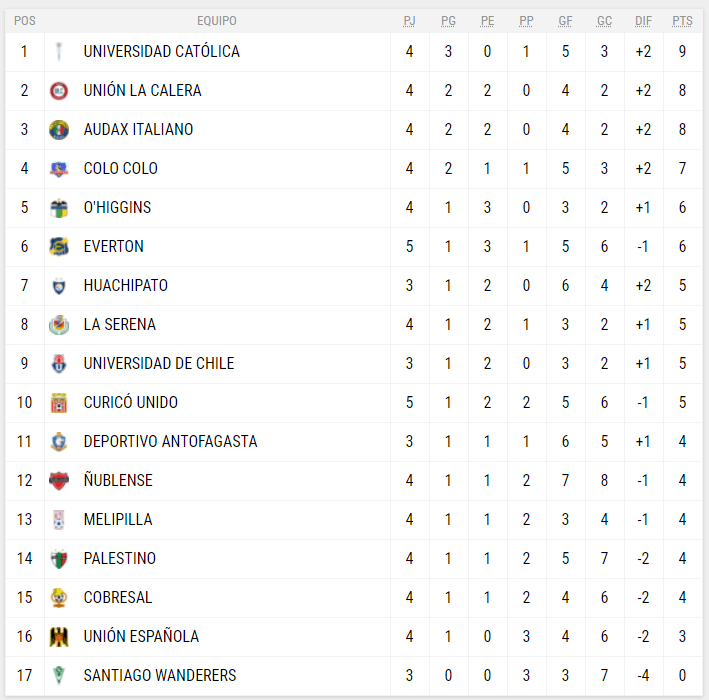Open the Universidad de Chile link

pos(158,363)
